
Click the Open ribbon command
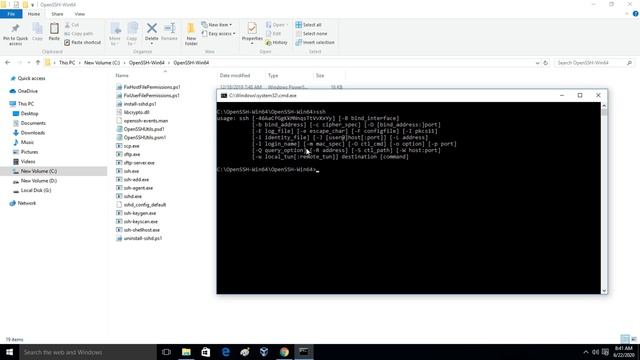pyautogui.click(x=276, y=25)
